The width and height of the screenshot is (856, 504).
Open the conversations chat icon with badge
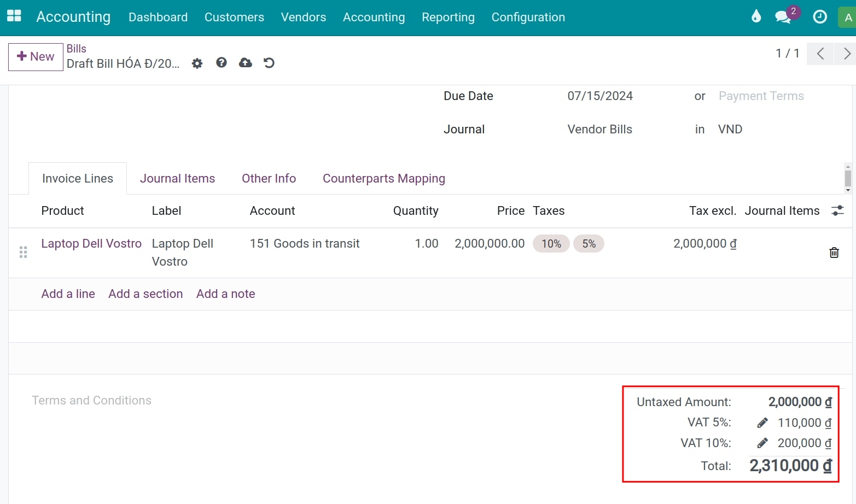pos(784,17)
